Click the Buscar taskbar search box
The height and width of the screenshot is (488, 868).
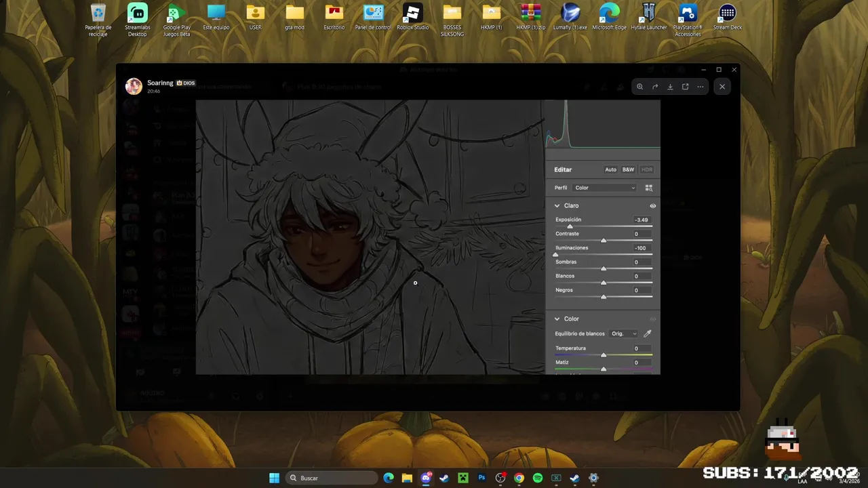coord(332,478)
